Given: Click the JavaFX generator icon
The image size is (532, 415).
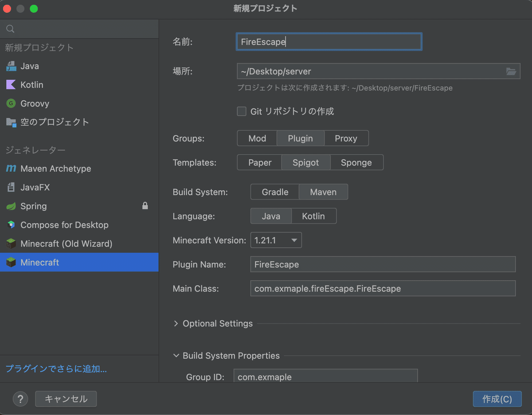Looking at the screenshot, I should point(11,188).
